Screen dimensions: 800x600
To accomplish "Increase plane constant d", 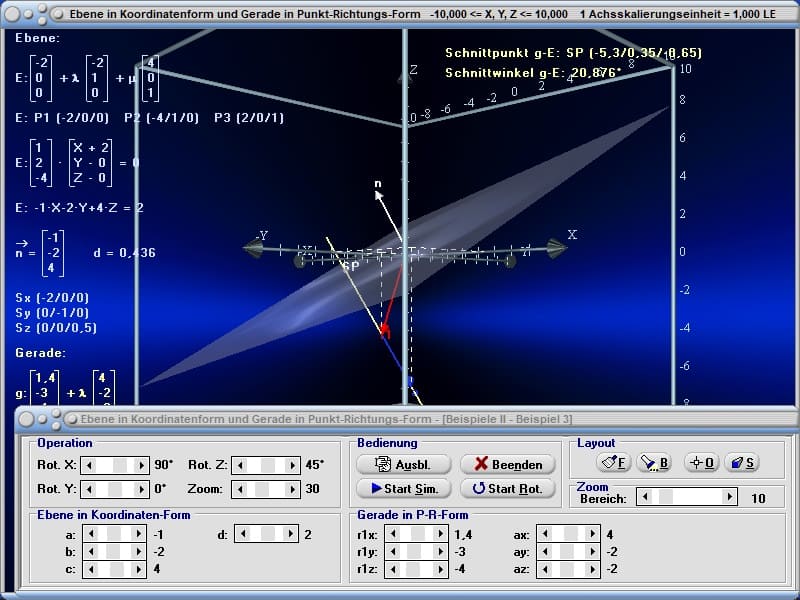I will (x=290, y=534).
